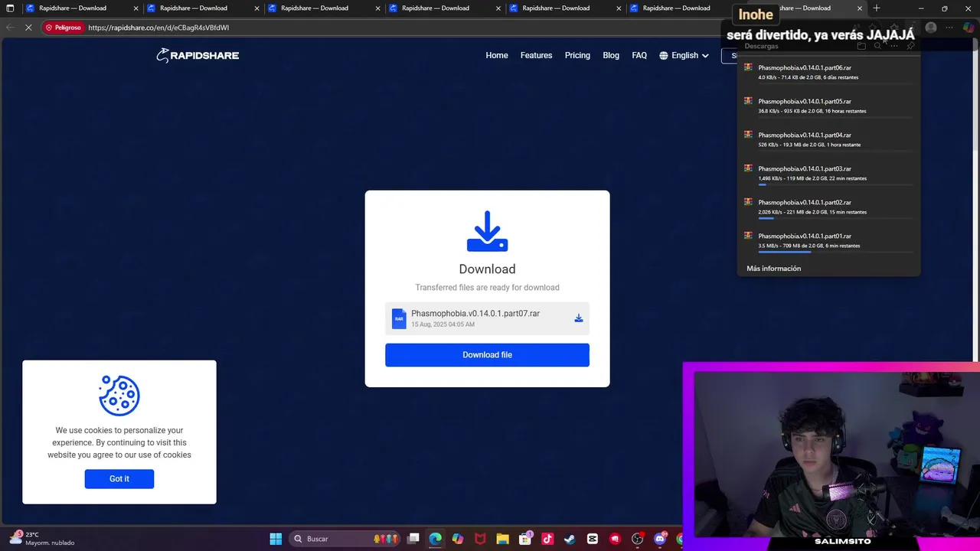Viewport: 980px width, 551px height.
Task: Open File Explorer from the taskbar
Action: [502, 539]
